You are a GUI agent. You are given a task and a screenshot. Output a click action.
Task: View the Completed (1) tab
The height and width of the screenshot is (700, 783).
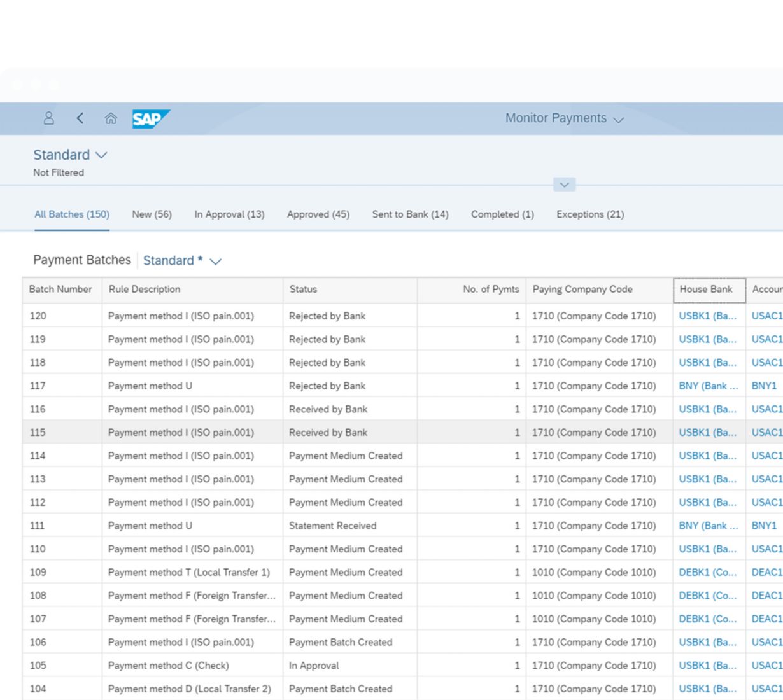502,214
